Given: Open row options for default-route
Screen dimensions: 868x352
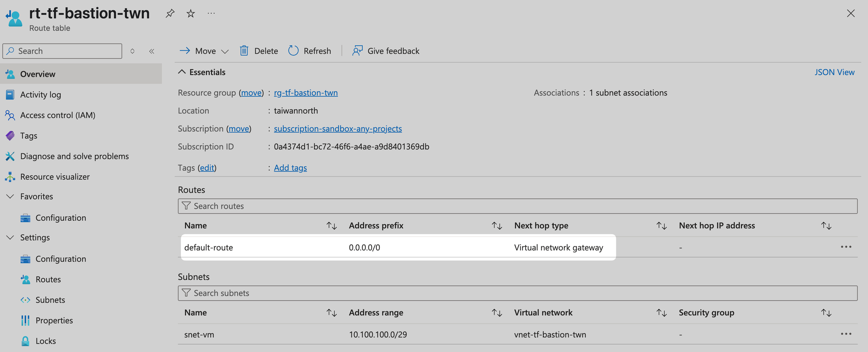Looking at the screenshot, I should click(x=846, y=247).
